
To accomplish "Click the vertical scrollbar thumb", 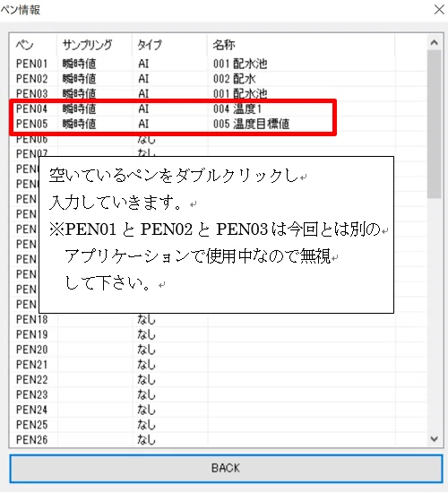I will pos(435,125).
